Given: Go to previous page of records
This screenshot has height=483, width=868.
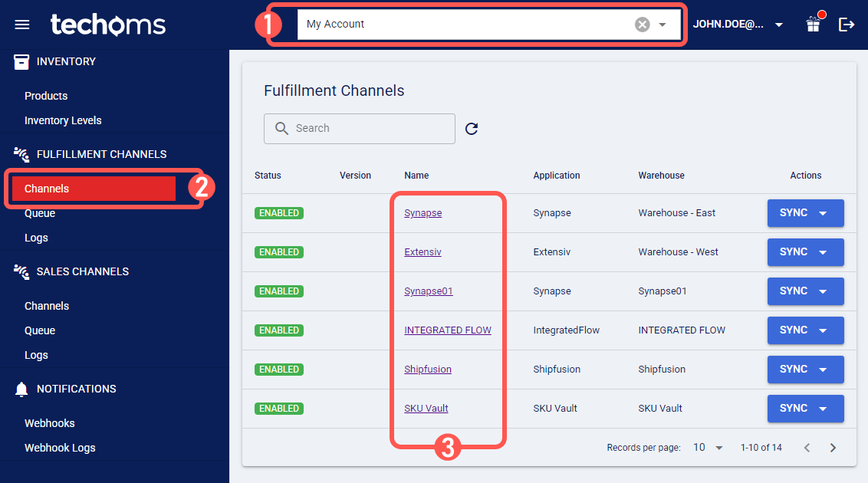Looking at the screenshot, I should [807, 448].
